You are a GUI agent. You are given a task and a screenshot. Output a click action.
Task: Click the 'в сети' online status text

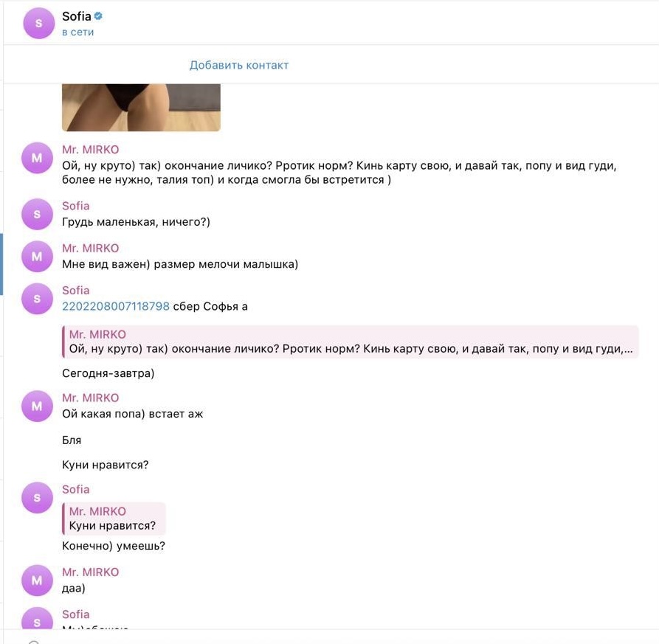coord(77,32)
